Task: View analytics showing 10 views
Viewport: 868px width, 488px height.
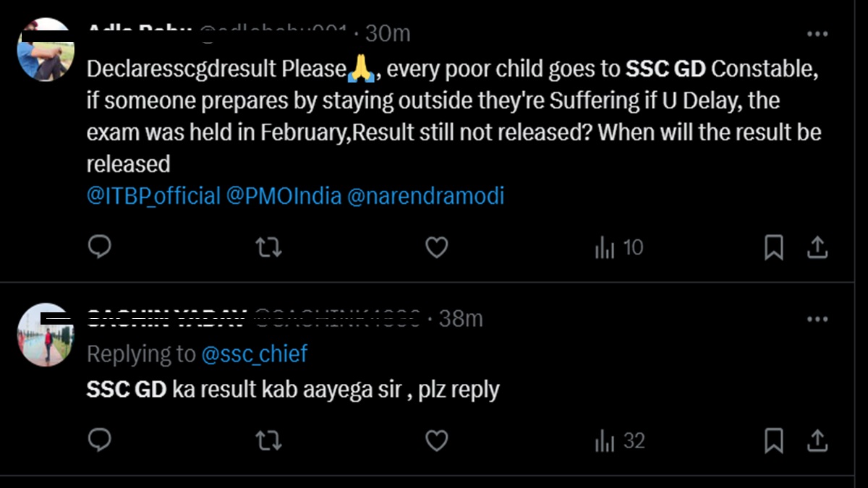Action: pos(618,247)
